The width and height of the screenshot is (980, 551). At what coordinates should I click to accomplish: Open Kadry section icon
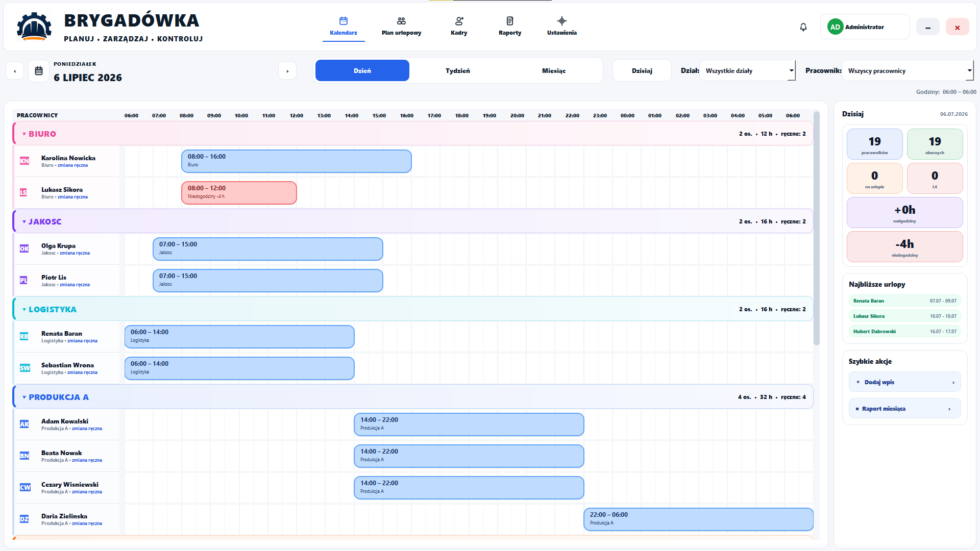coord(459,21)
